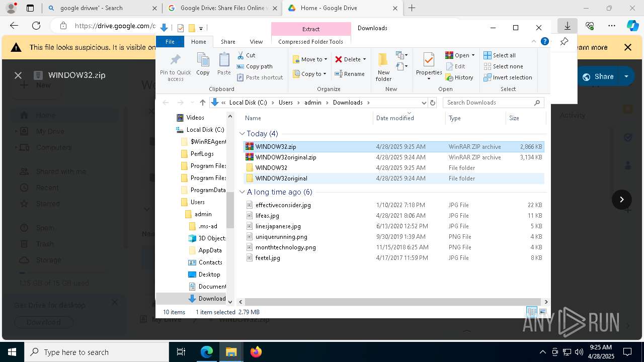Click the Large icons view button in status bar
The image size is (644, 362).
point(542,312)
